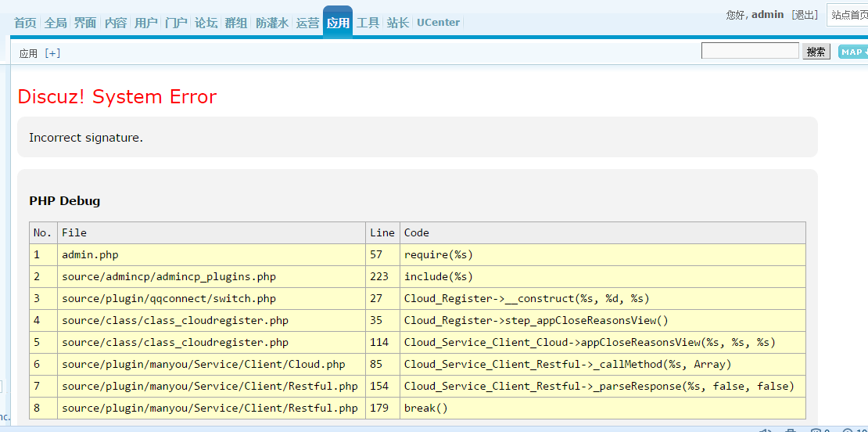The height and width of the screenshot is (432, 868).
Task: Open the 用户 management tab
Action: tap(145, 23)
